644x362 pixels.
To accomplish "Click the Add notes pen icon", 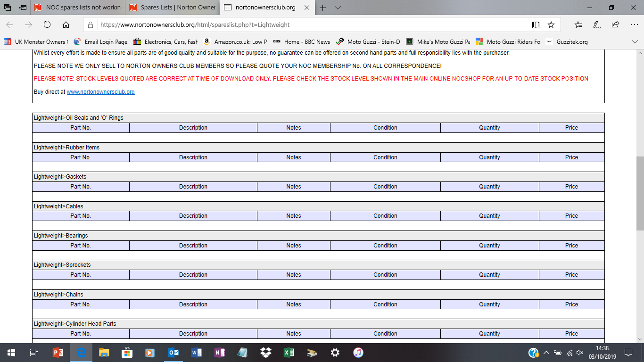I will tap(597, 25).
